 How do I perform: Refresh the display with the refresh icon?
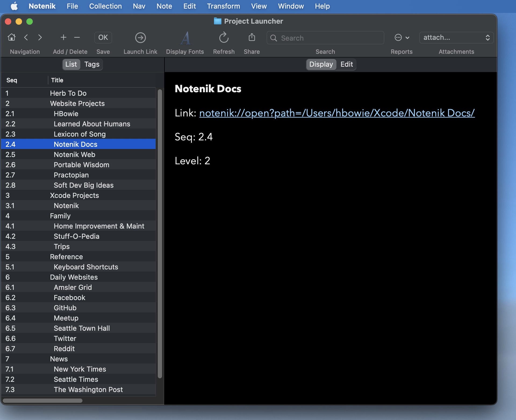pyautogui.click(x=223, y=37)
